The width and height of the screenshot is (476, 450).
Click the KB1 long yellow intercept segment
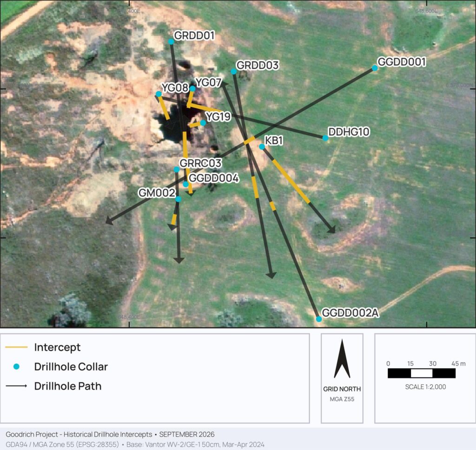tap(291, 181)
